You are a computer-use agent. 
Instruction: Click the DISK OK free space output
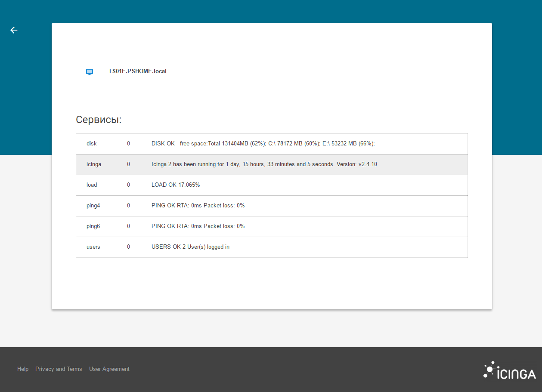(x=263, y=144)
